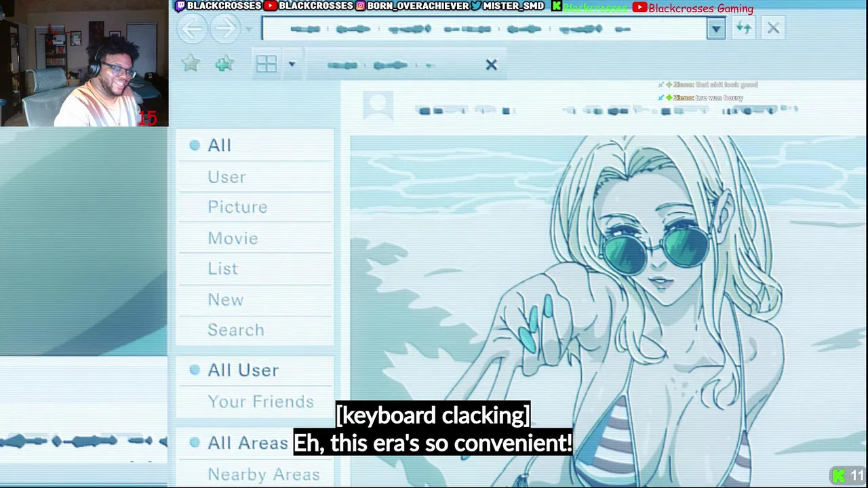Click the YouTube logo beside Blackcrosses Gaming
This screenshot has height=488, width=868.
coord(639,7)
